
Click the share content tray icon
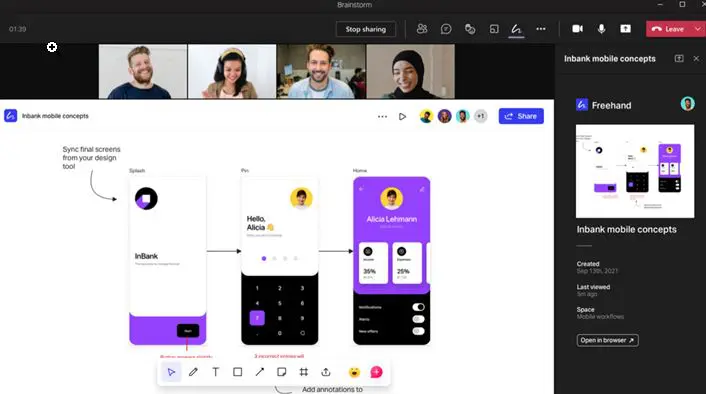click(625, 29)
